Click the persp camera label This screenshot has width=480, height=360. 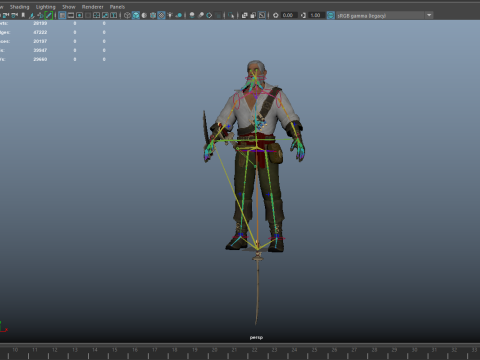256,337
